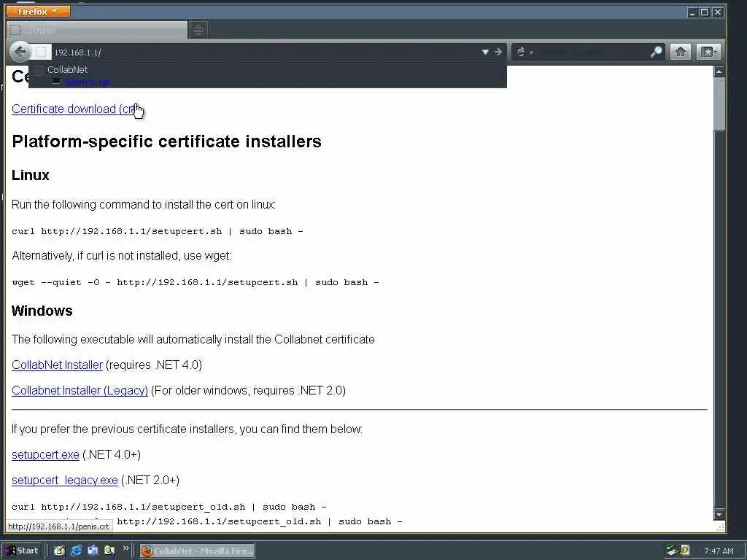This screenshot has width=747, height=560.
Task: Click the magnifying glass search icon
Action: 657,52
